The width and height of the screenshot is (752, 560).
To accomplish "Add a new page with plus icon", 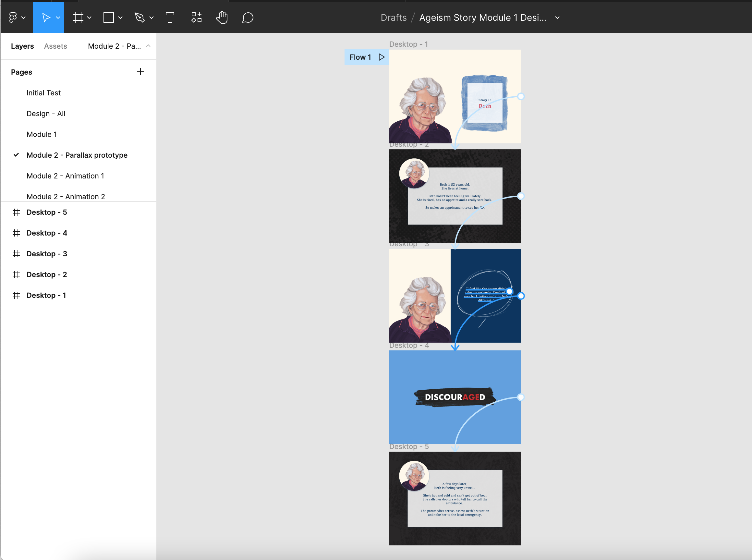I will [x=140, y=72].
